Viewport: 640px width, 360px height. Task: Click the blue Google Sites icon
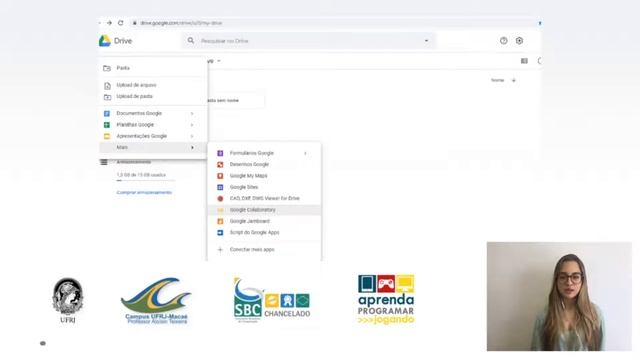[220, 187]
